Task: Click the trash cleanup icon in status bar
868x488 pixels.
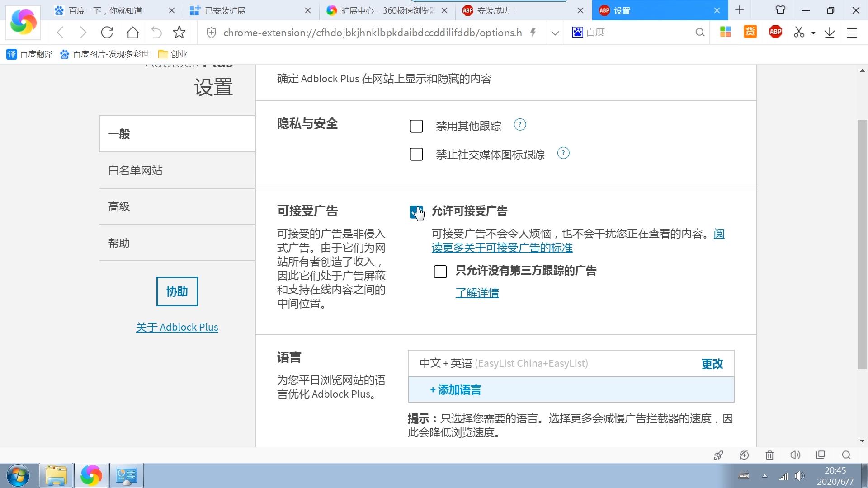Action: (x=769, y=455)
